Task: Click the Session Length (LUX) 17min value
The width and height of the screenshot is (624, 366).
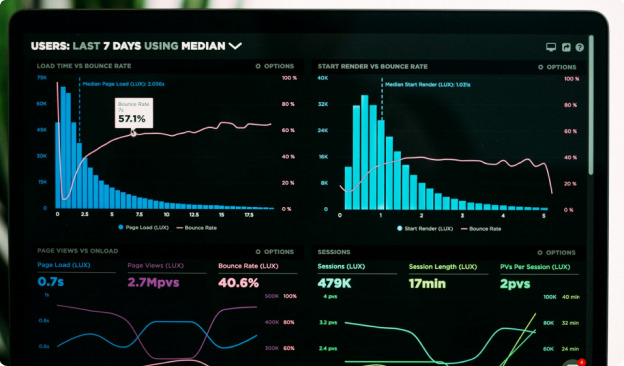Action: coord(427,284)
